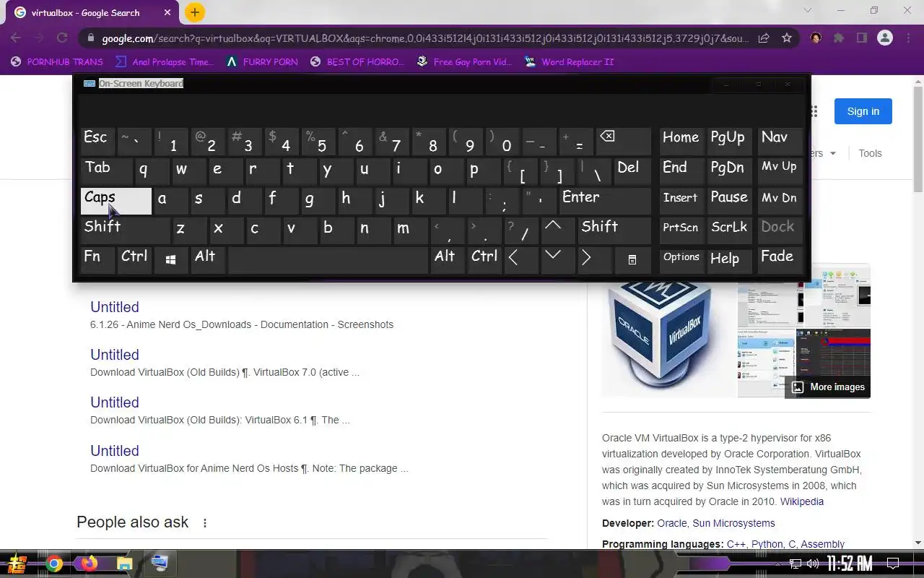Bookmark this page with the star icon
This screenshot has width=924, height=578.
pyautogui.click(x=787, y=38)
